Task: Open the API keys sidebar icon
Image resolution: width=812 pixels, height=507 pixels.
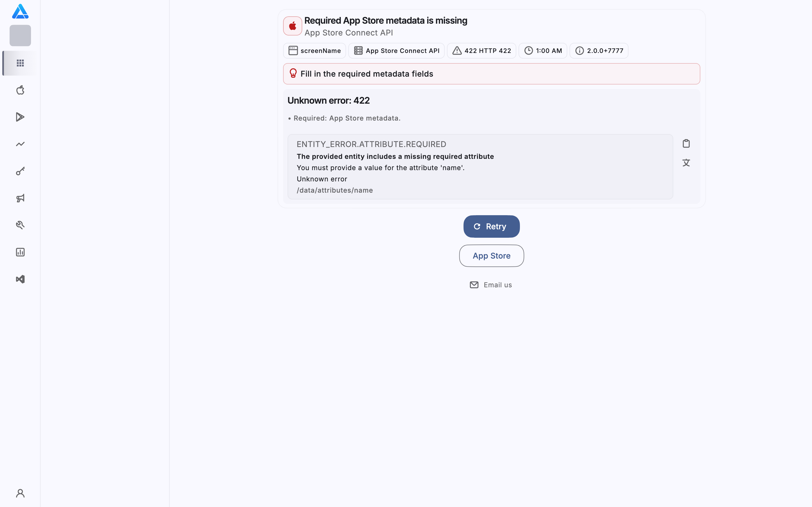Action: [x=20, y=171]
